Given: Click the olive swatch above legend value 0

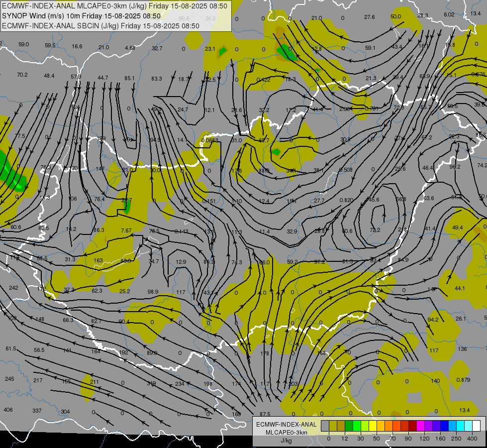Looking at the screenshot, I should pyautogui.click(x=333, y=426).
